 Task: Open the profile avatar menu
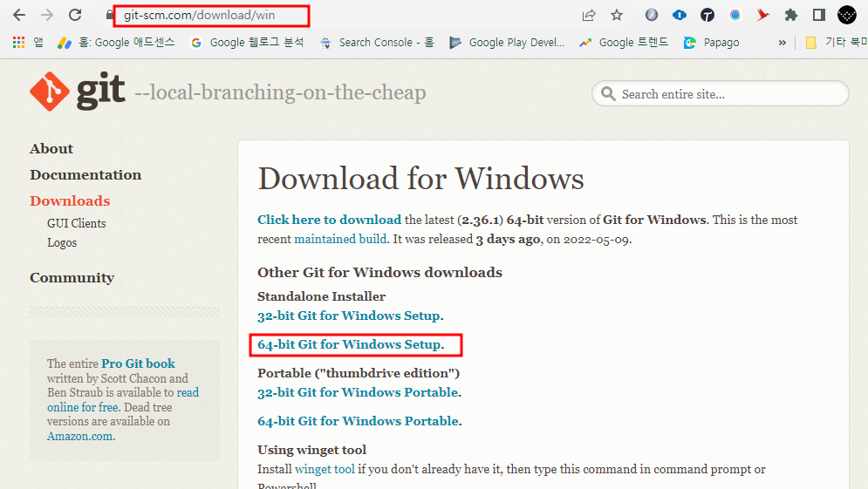[847, 15]
